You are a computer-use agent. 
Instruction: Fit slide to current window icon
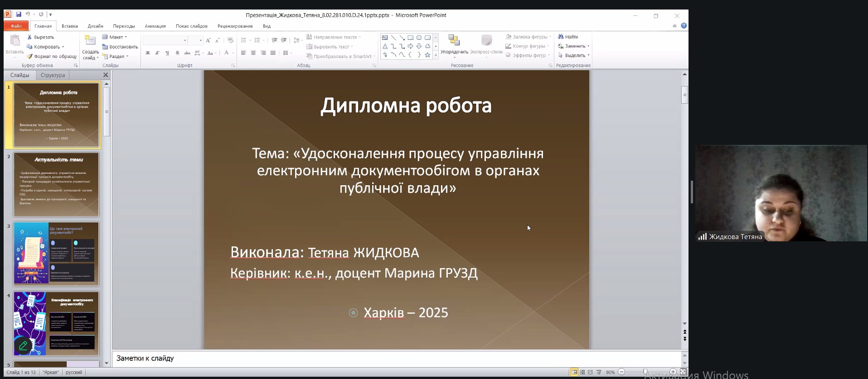click(683, 372)
